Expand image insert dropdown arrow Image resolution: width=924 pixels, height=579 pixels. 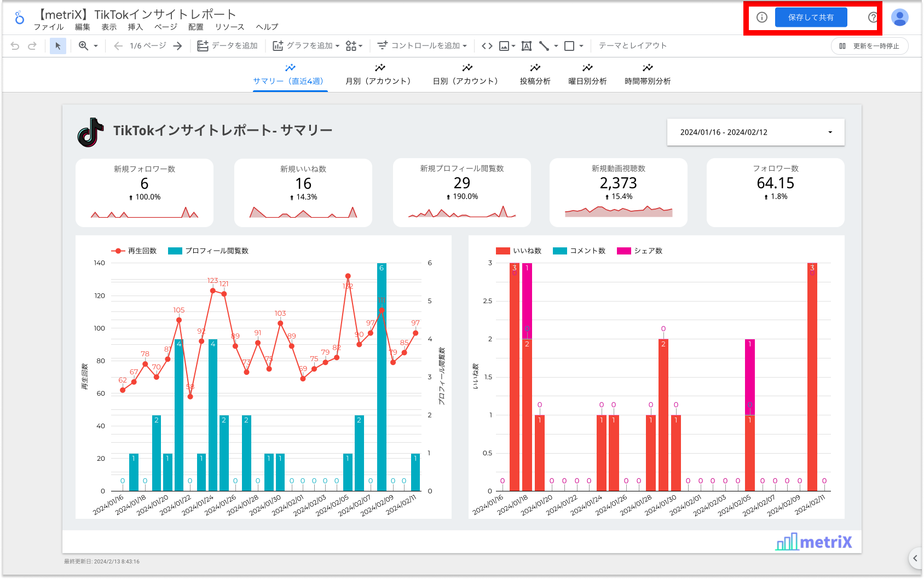(x=513, y=46)
